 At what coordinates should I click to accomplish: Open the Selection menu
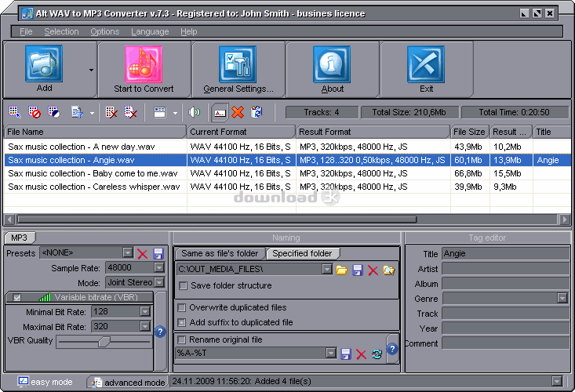pos(62,31)
